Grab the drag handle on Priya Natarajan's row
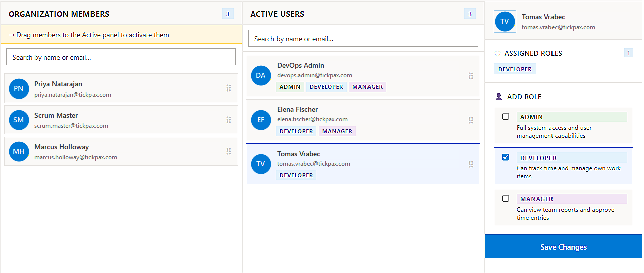The width and height of the screenshot is (644, 273). [229, 88]
